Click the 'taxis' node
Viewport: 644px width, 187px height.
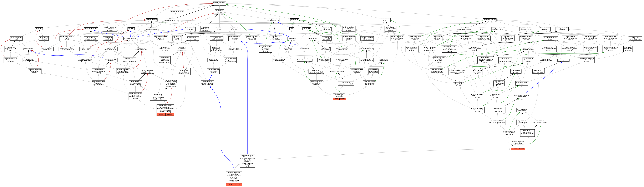point(291,29)
